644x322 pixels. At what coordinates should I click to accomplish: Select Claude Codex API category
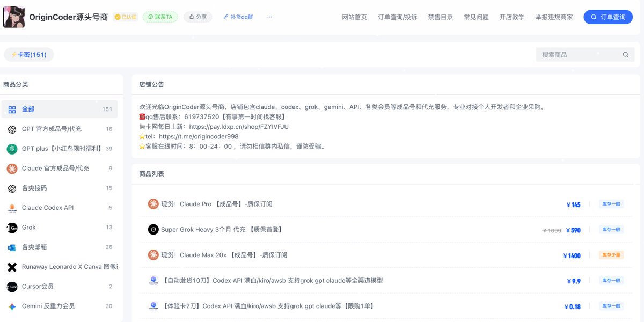[x=60, y=208]
